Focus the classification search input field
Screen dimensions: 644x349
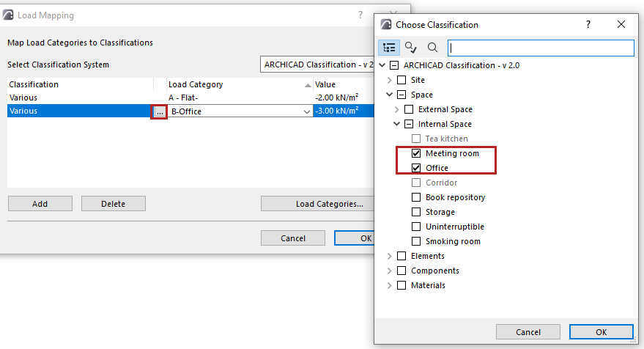point(541,48)
